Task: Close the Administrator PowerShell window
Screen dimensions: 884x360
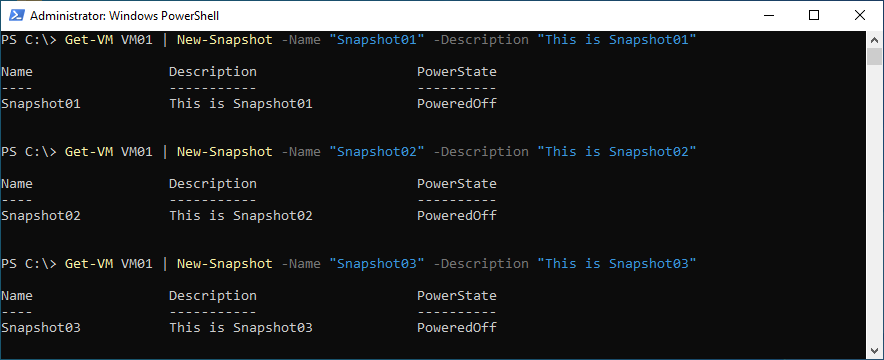Action: point(859,15)
